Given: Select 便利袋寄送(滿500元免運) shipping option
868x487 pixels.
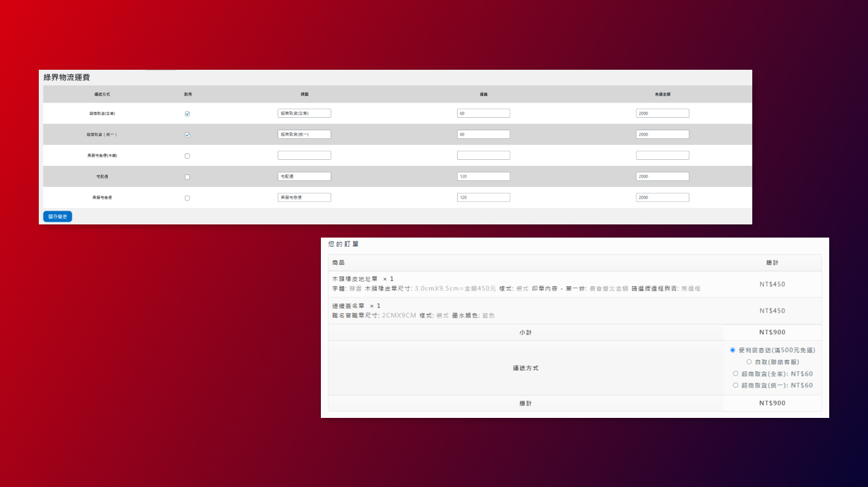Looking at the screenshot, I should [x=733, y=350].
